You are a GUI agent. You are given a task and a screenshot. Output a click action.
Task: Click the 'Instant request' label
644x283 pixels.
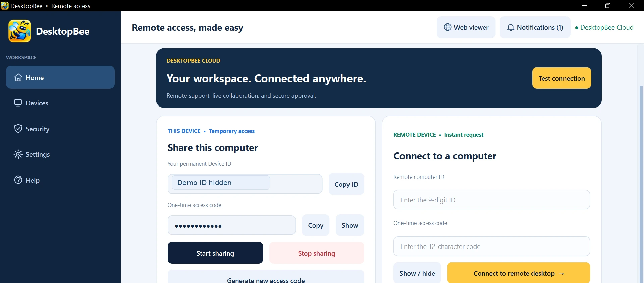[x=464, y=135]
